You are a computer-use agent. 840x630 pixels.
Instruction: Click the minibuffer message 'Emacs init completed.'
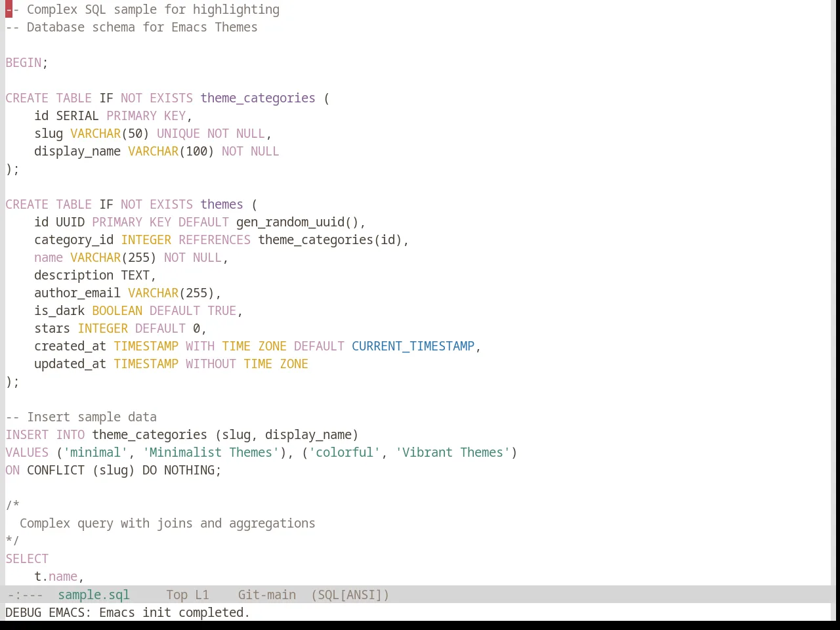pyautogui.click(x=175, y=612)
